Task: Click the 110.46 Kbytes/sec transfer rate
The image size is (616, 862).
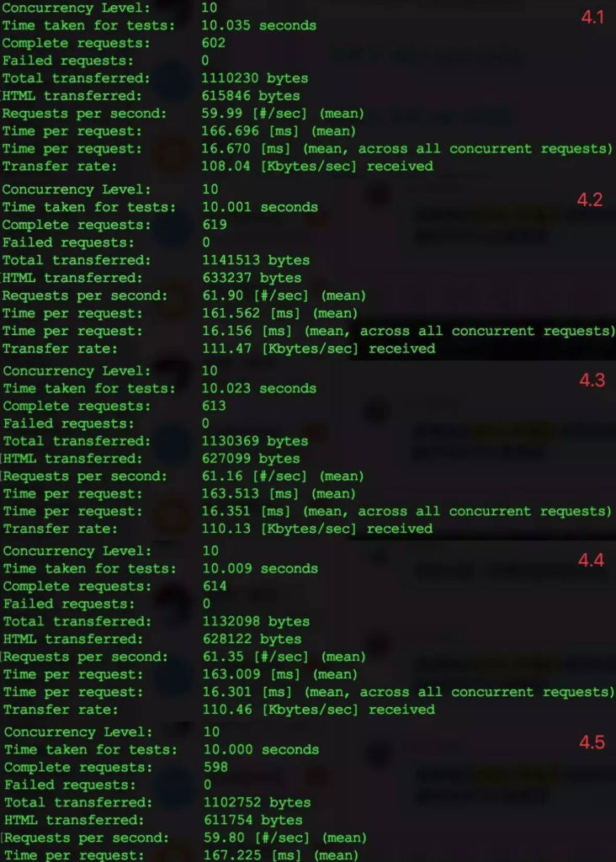Action: click(319, 709)
